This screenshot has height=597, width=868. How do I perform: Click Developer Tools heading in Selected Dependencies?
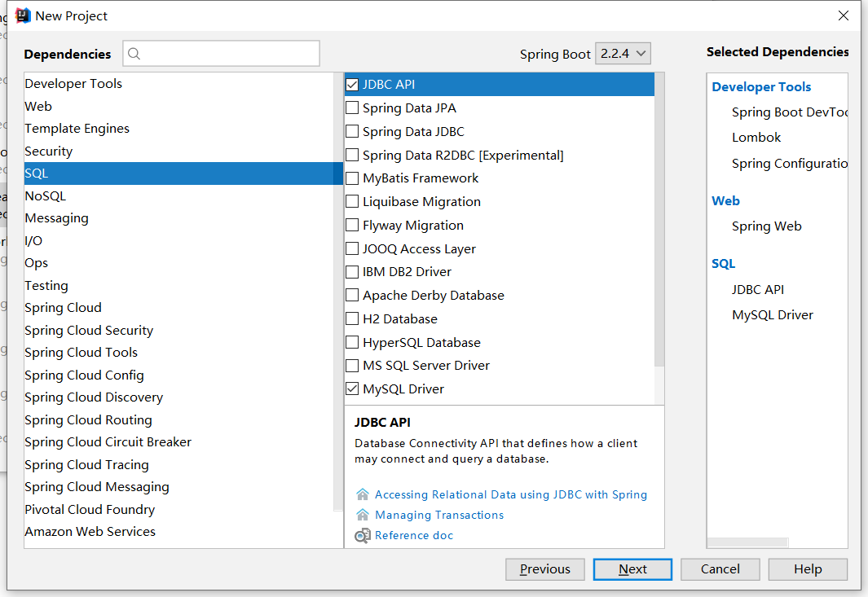pyautogui.click(x=761, y=87)
